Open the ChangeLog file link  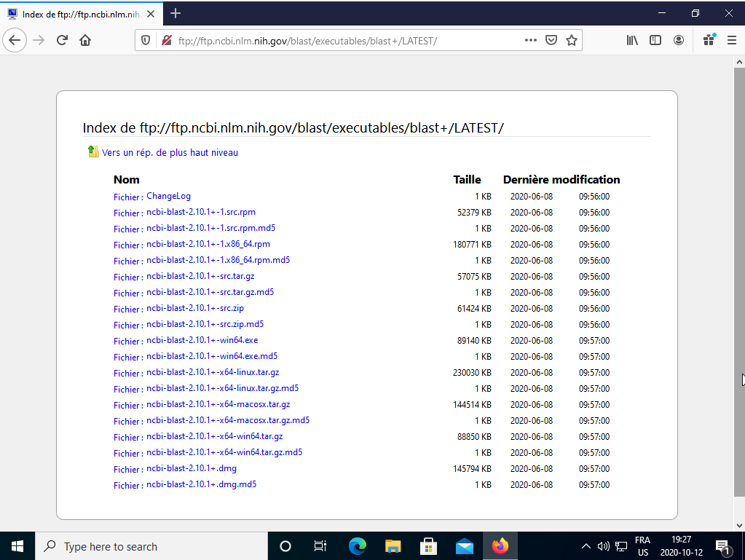click(x=168, y=196)
